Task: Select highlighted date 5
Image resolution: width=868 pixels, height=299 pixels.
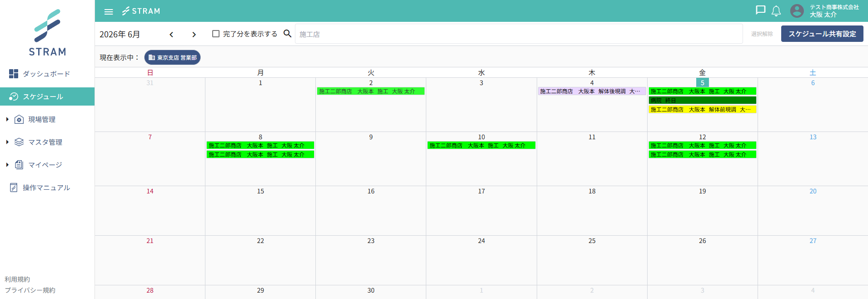Action: point(703,82)
